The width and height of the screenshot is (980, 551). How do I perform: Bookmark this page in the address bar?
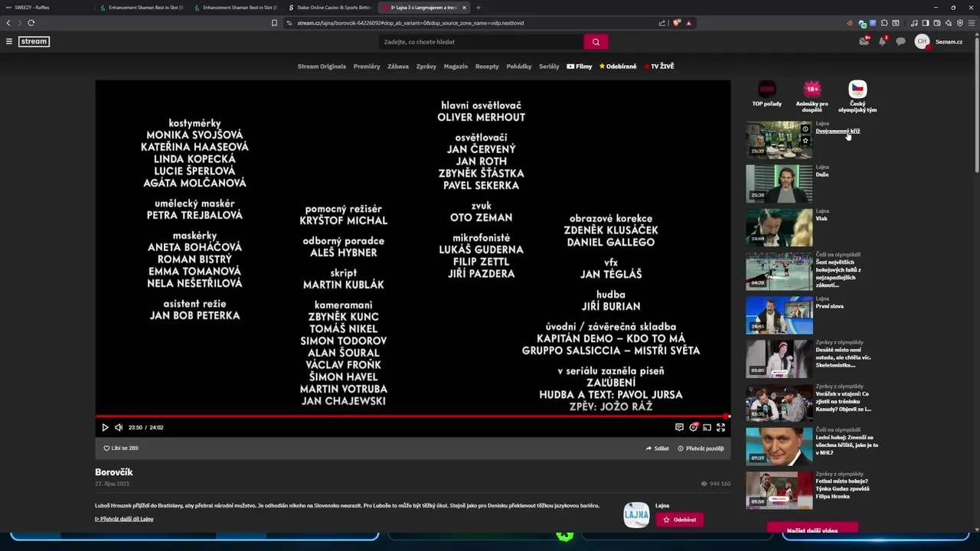click(x=274, y=23)
